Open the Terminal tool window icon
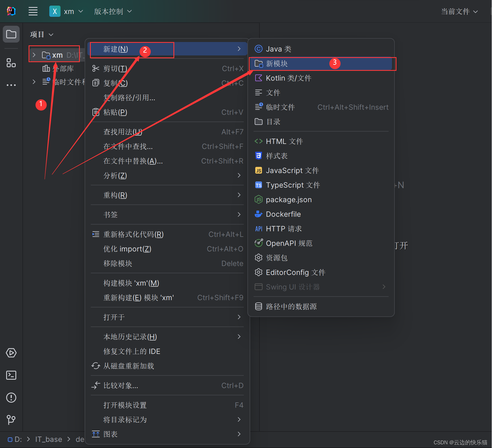Image resolution: width=492 pixels, height=448 pixels. tap(11, 375)
